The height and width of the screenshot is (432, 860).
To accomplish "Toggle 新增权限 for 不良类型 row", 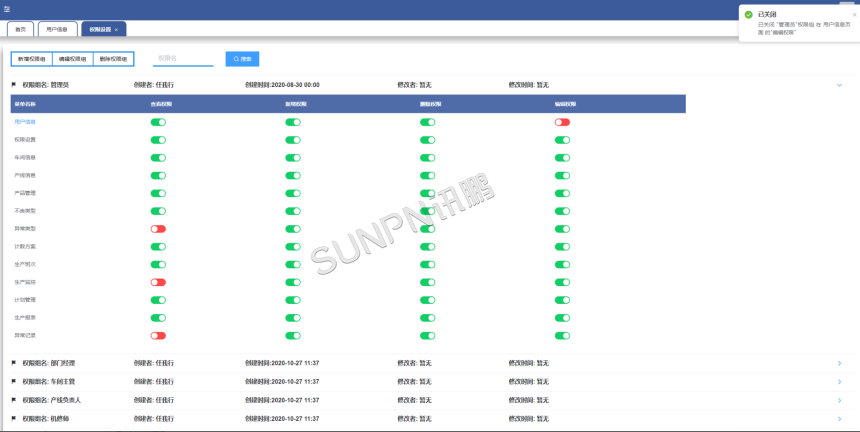I will [293, 211].
